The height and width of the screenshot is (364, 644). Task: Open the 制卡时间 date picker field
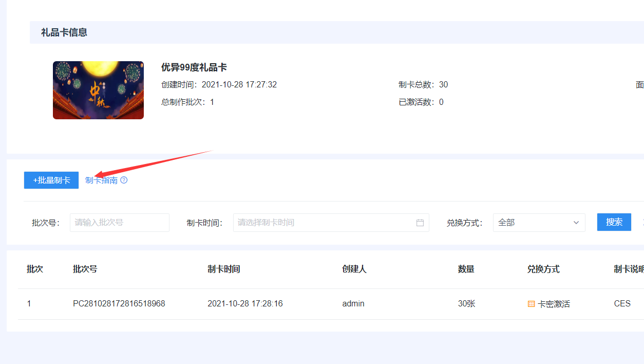tap(331, 223)
